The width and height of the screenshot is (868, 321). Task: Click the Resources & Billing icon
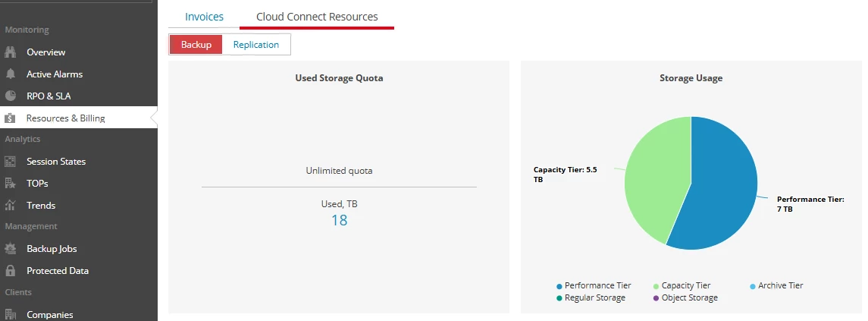[x=11, y=118]
